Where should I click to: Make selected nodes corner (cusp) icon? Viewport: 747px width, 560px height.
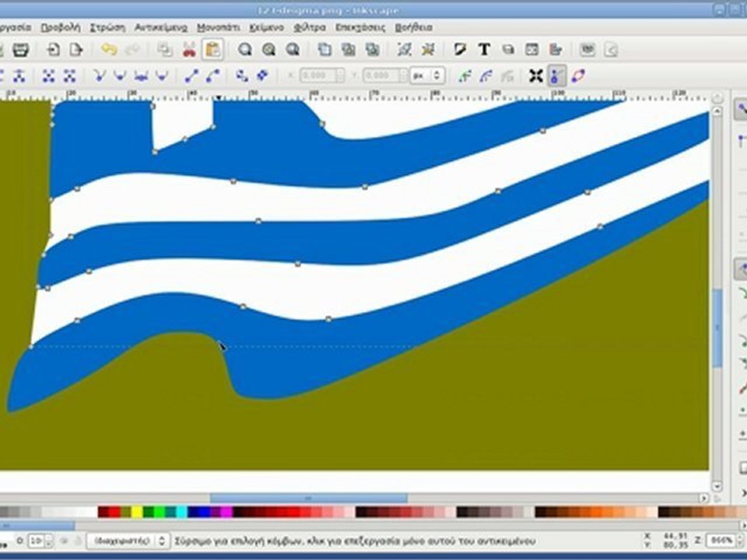tap(99, 75)
